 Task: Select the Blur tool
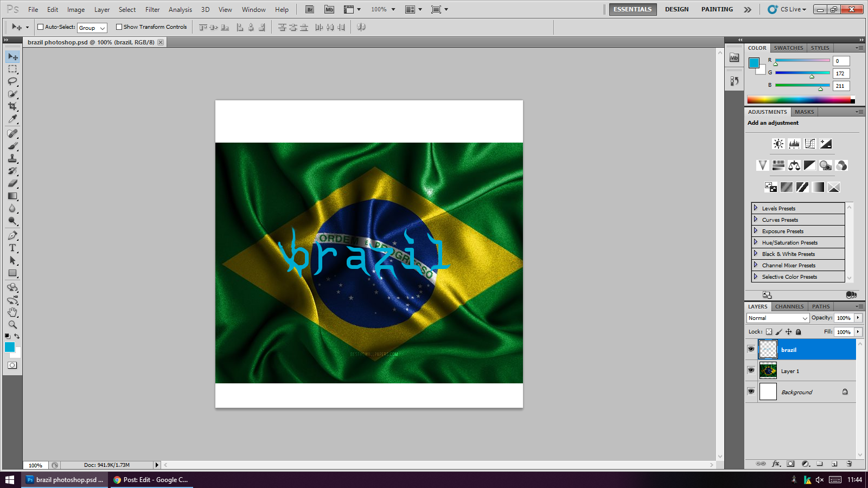pyautogui.click(x=12, y=208)
